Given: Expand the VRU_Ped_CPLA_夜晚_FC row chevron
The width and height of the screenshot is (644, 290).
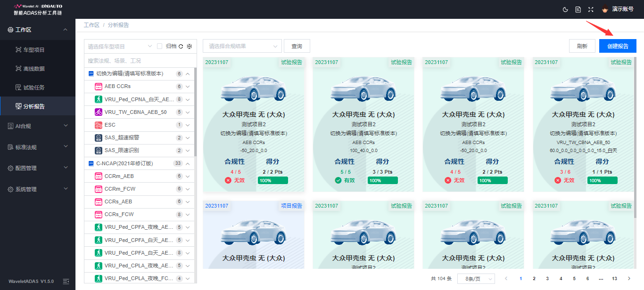Looking at the screenshot, I should click(188, 278).
